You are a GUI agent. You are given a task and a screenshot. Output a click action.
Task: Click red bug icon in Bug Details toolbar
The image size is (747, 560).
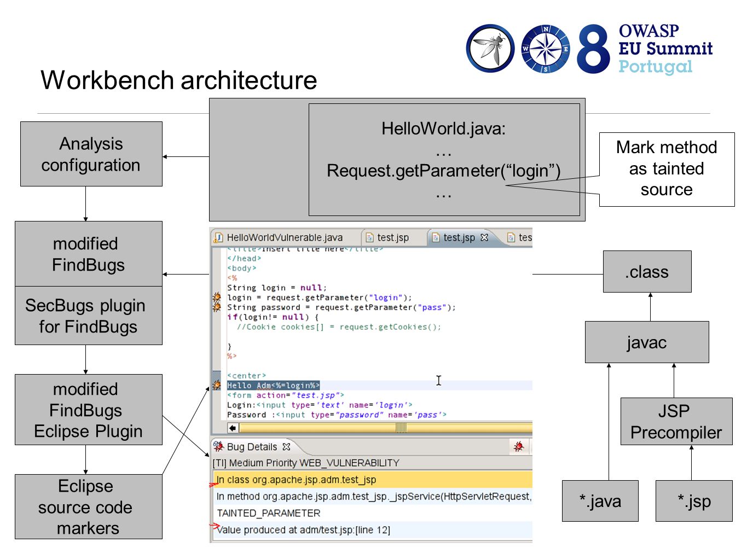(x=519, y=447)
